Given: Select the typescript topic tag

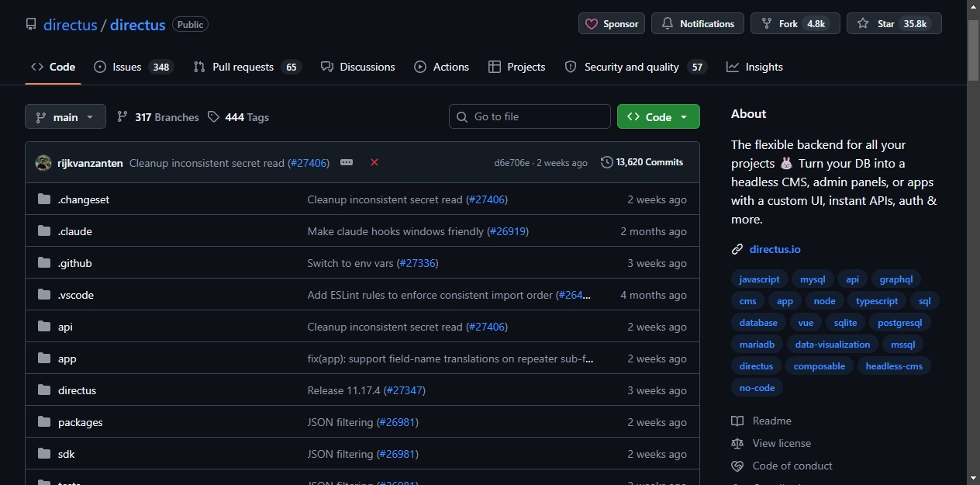Looking at the screenshot, I should pos(877,301).
